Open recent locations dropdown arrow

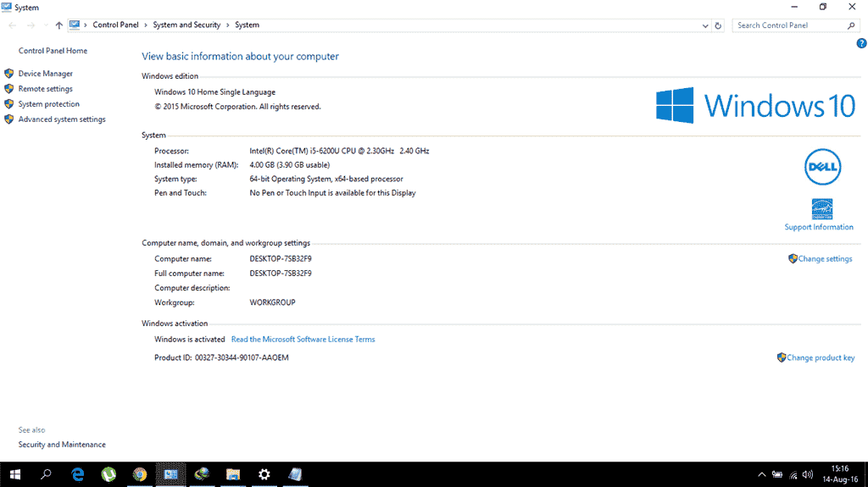coord(46,25)
